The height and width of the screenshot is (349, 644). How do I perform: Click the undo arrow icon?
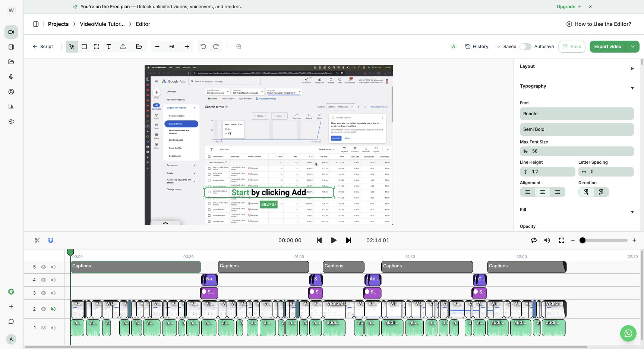tap(203, 47)
